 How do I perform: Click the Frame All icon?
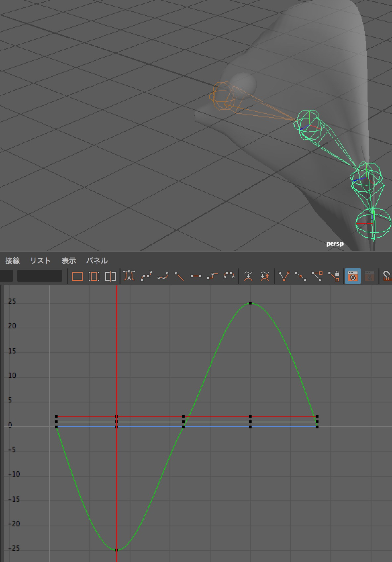[x=77, y=276]
